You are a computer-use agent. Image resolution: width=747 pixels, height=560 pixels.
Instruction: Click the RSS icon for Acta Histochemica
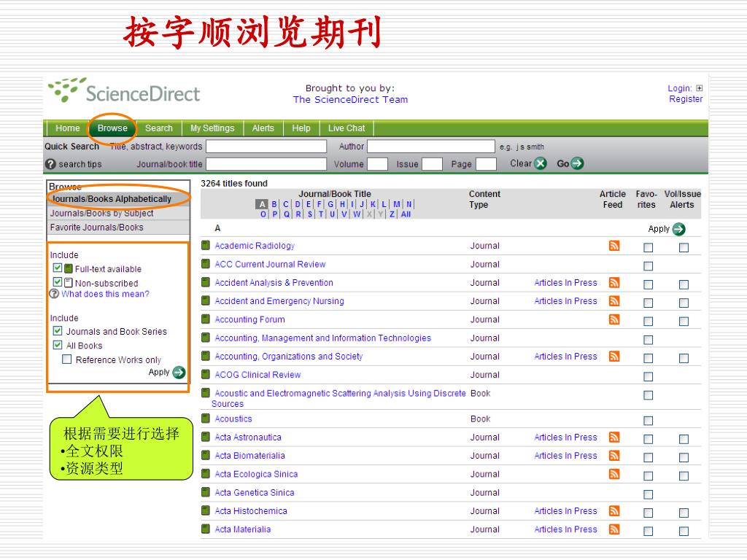[614, 511]
